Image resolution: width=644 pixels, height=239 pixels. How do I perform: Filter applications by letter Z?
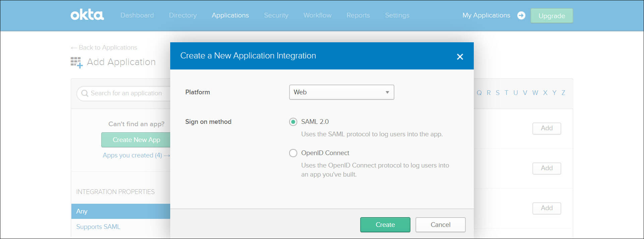tap(563, 93)
